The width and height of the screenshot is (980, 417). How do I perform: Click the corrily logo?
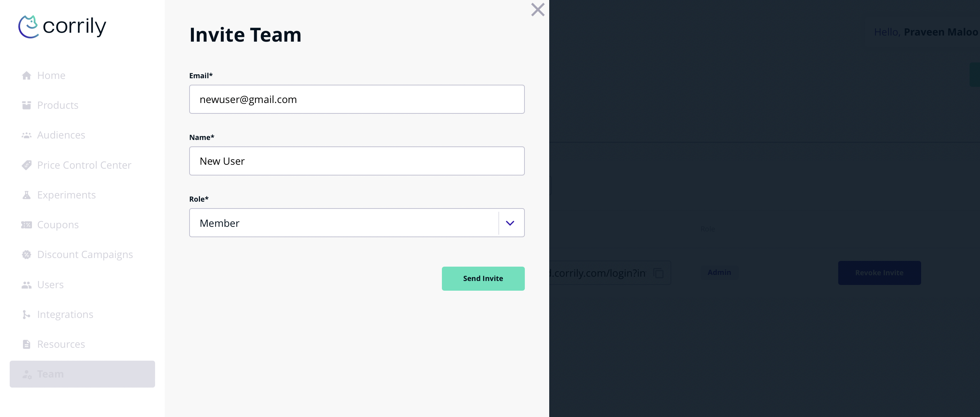62,27
